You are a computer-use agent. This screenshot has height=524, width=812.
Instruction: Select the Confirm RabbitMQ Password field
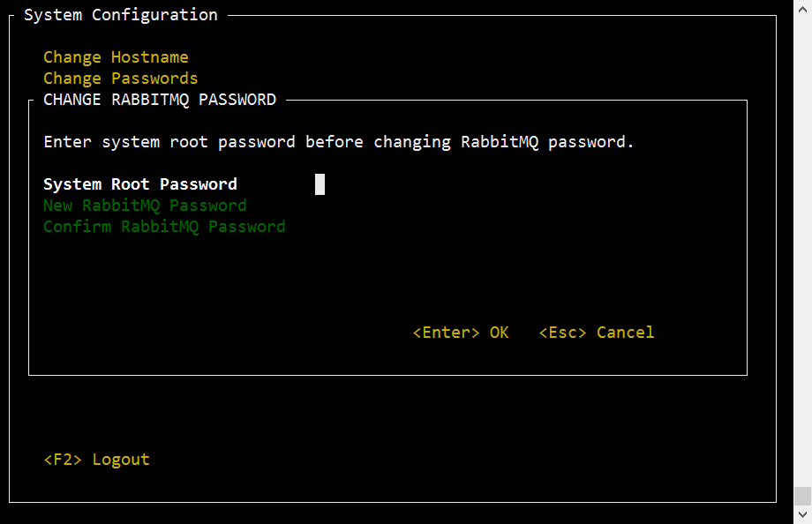tap(164, 227)
